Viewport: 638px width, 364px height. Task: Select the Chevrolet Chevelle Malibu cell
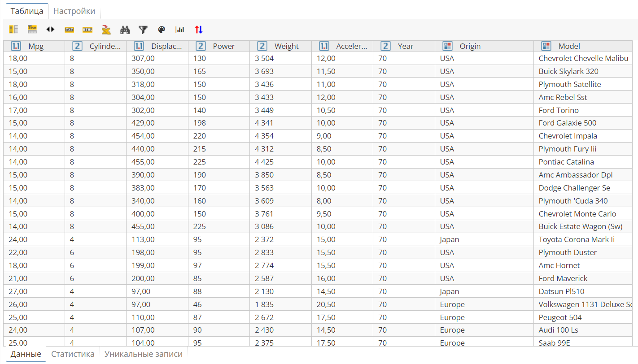pyautogui.click(x=583, y=58)
